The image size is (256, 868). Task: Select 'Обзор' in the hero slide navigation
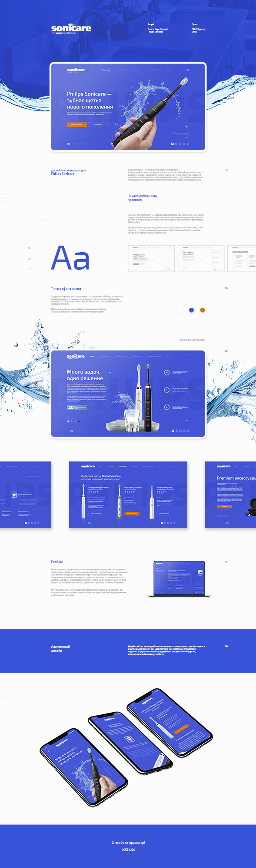[92, 70]
